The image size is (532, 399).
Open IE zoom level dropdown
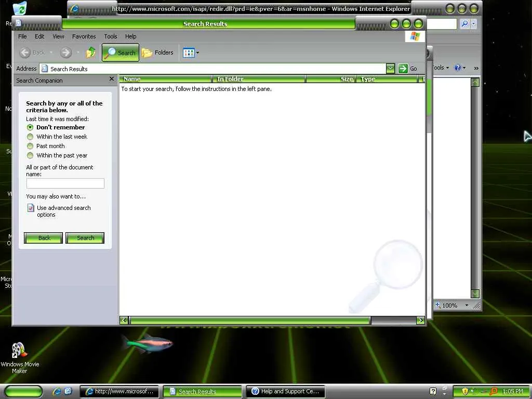(x=467, y=305)
